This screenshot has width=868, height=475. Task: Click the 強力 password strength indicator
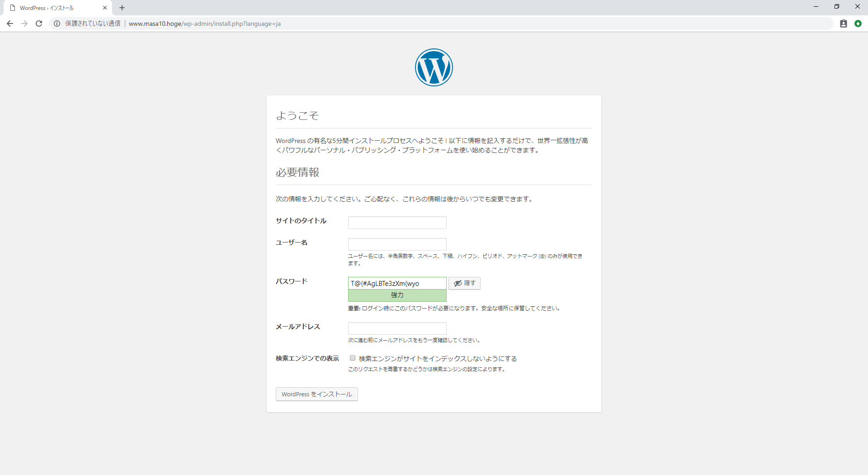[397, 295]
